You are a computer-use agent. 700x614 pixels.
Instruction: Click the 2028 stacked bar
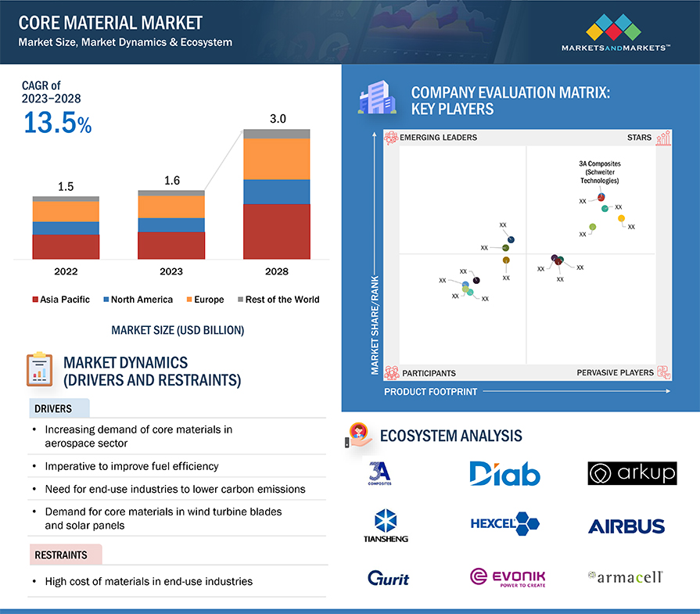click(x=276, y=194)
